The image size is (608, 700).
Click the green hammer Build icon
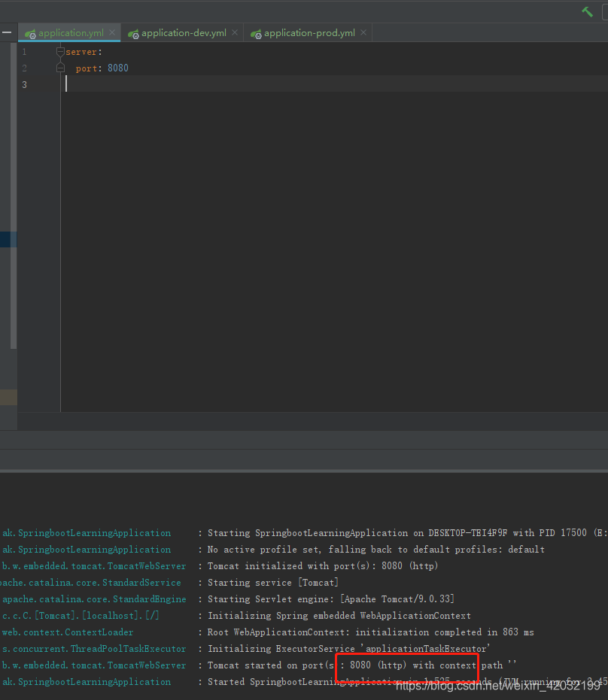(588, 11)
